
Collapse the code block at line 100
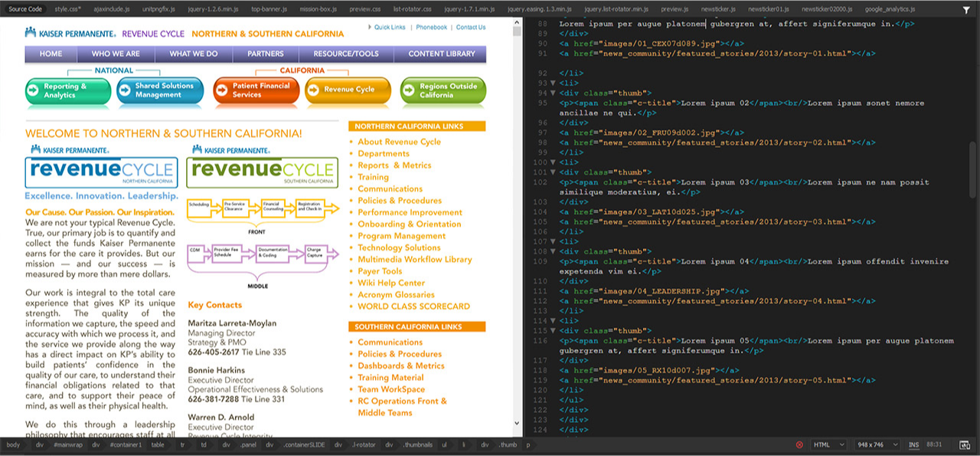coord(554,162)
